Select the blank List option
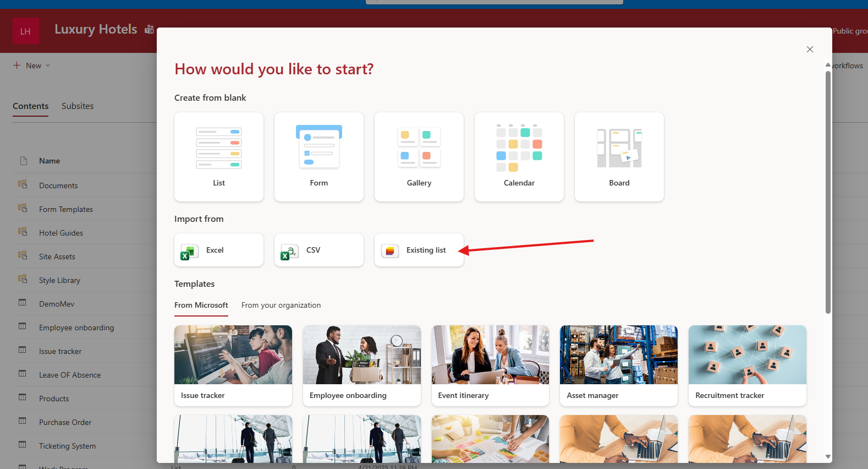The image size is (868, 469). (219, 157)
